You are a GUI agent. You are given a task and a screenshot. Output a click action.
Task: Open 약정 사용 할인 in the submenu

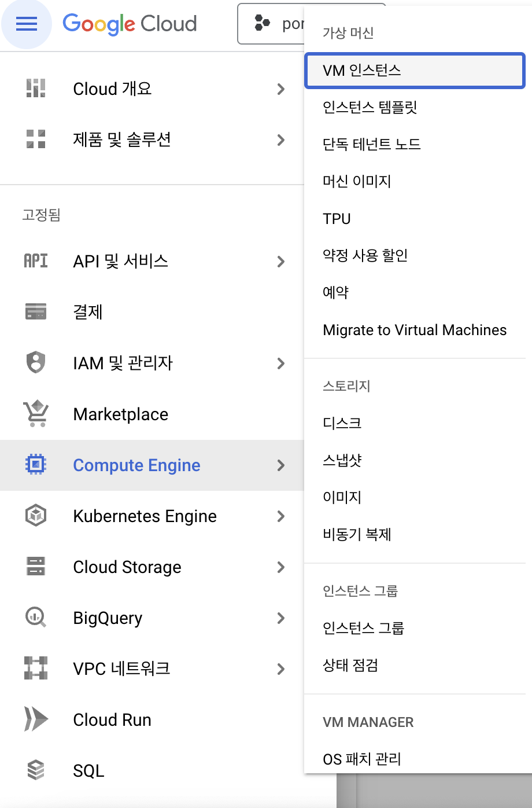click(x=415, y=256)
